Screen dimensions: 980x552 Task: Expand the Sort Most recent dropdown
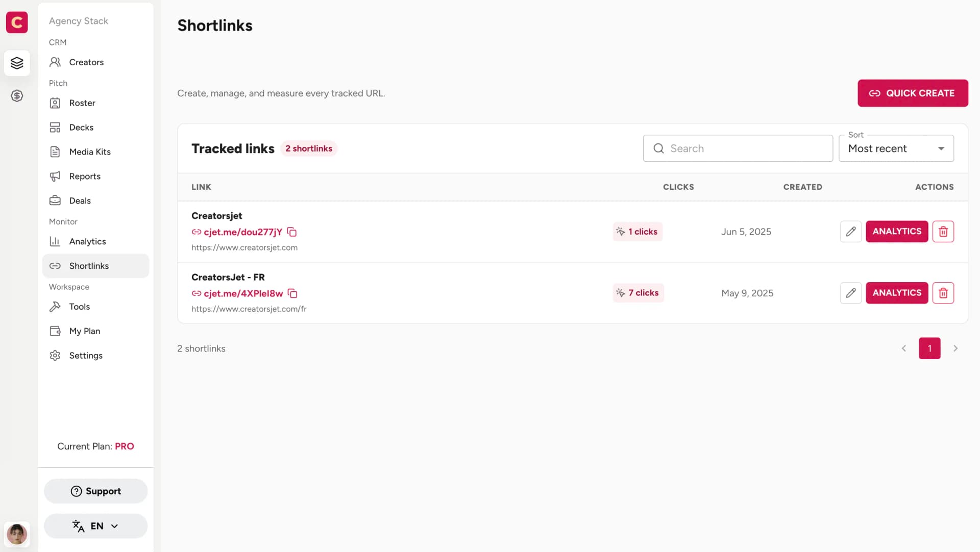pyautogui.click(x=896, y=148)
